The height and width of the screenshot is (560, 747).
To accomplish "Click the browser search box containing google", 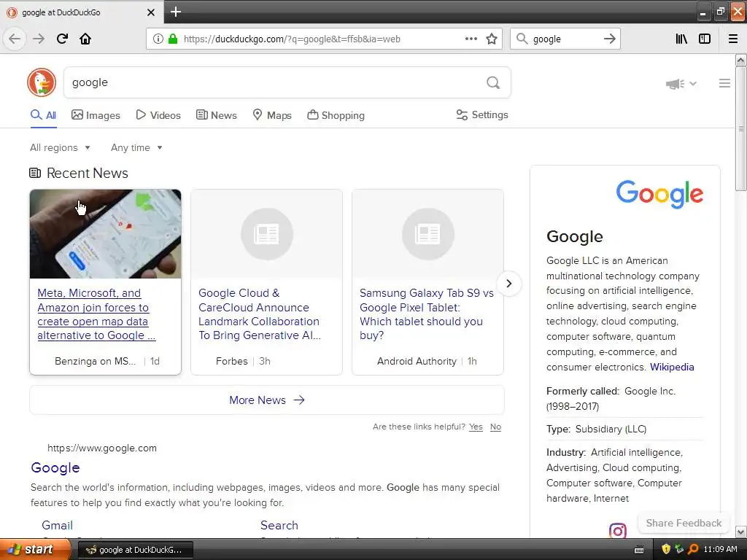I will point(565,39).
